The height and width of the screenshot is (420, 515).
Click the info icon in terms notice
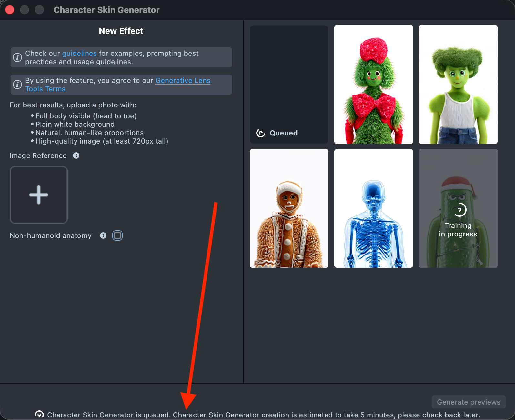pos(17,85)
